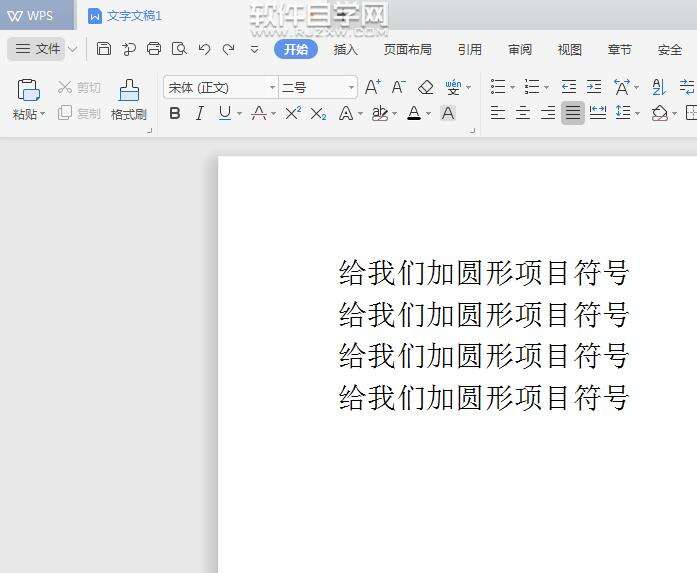Click the paragraph shading bucket icon
This screenshot has width=697, height=573.
660,113
